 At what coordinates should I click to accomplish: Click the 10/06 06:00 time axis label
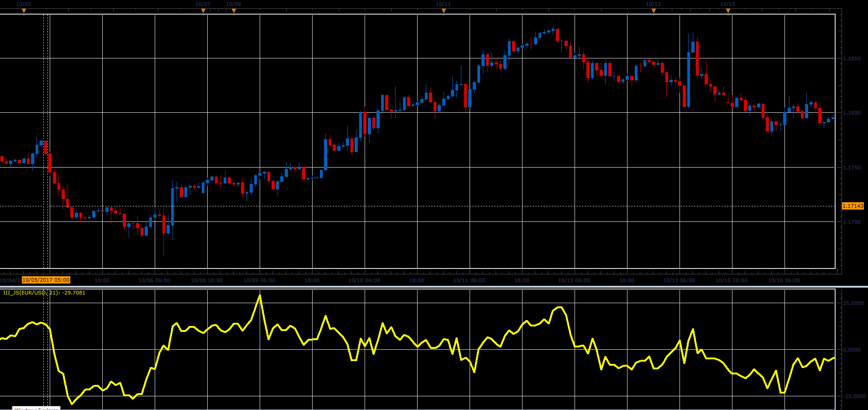coord(154,280)
